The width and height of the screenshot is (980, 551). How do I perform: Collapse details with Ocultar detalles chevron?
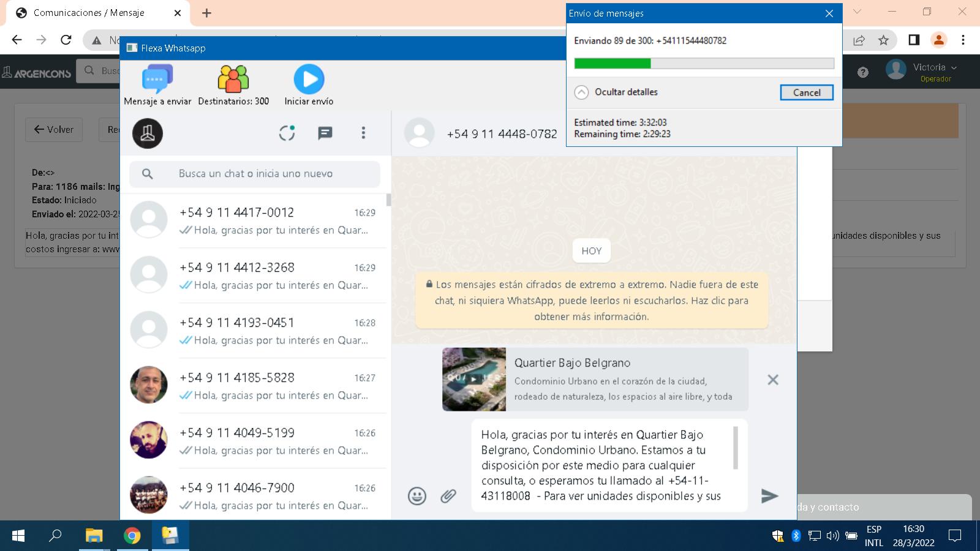click(581, 92)
